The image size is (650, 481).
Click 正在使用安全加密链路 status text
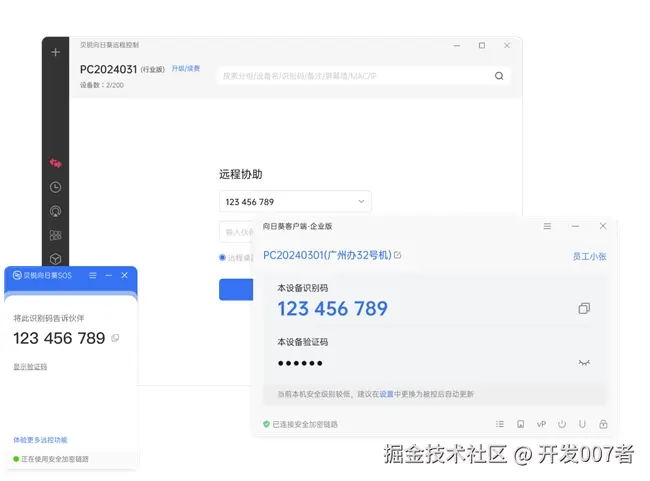pyautogui.click(x=55, y=459)
